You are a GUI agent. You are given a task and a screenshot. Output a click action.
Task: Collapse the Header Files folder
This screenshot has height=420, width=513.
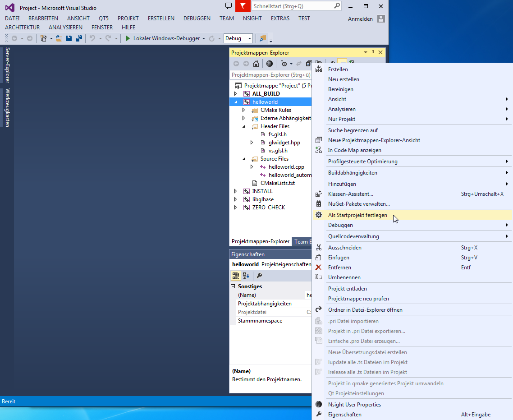pos(244,126)
